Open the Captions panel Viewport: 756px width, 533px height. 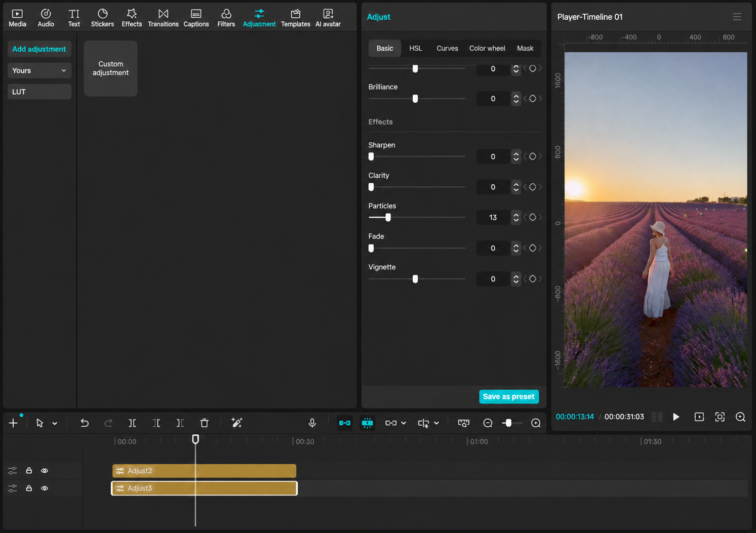pyautogui.click(x=196, y=18)
